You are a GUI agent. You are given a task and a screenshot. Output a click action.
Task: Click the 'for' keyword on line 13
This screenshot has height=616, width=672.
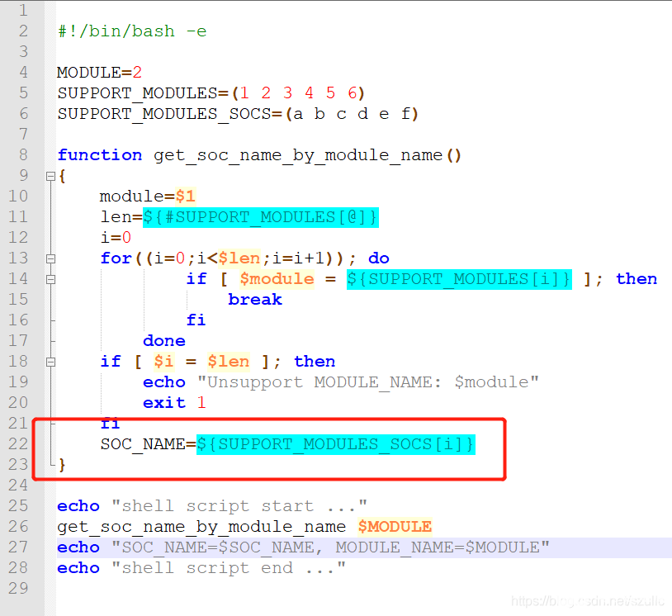click(x=116, y=258)
